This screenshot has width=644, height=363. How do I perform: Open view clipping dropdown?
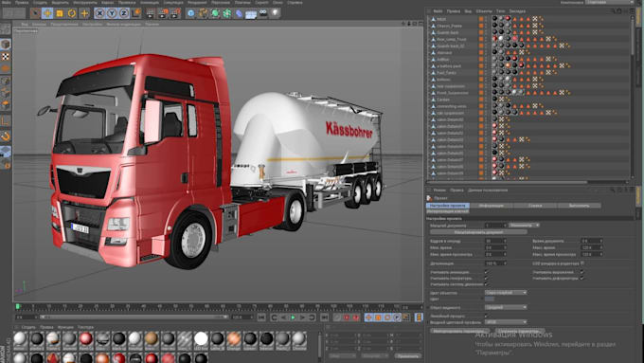pyautogui.click(x=506, y=307)
